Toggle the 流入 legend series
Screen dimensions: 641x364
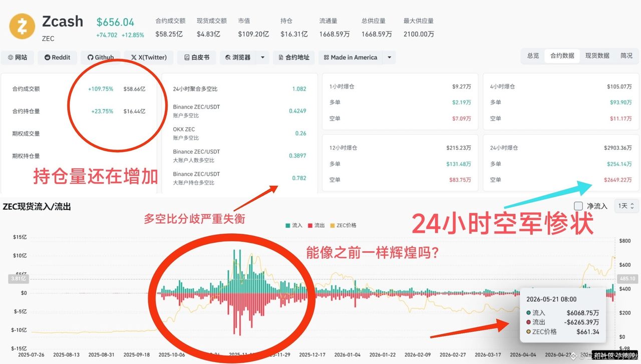(x=294, y=225)
